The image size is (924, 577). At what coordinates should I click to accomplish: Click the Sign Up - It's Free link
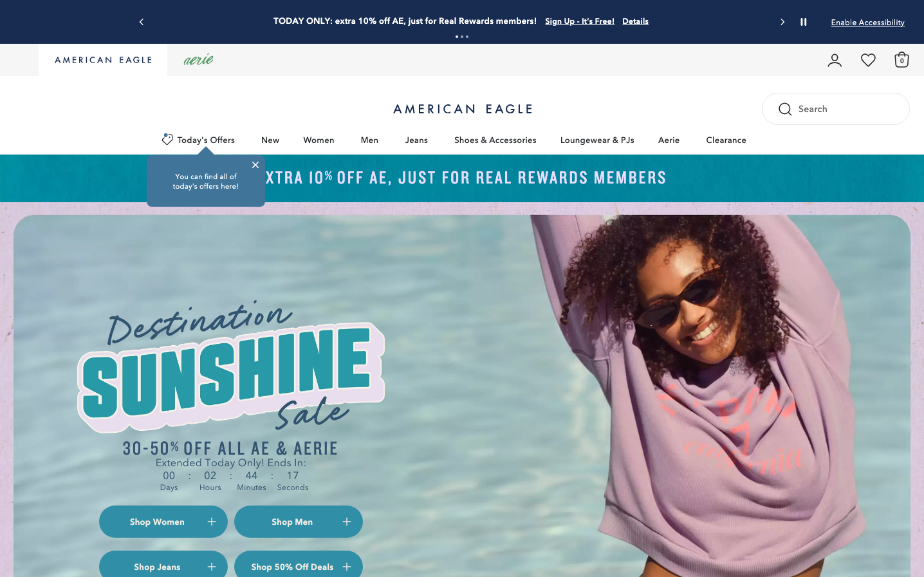(580, 21)
